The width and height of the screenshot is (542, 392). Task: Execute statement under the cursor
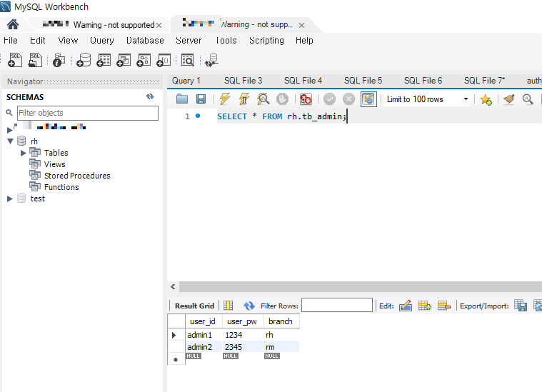tap(244, 99)
